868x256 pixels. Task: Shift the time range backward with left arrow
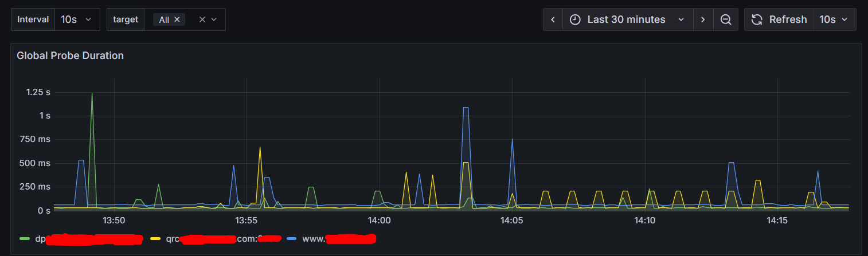pos(553,19)
